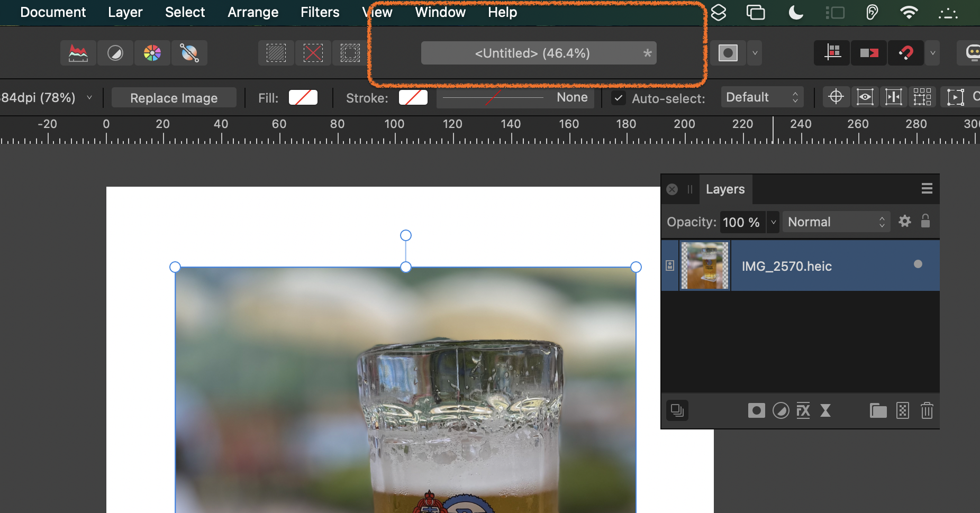Click the Group Layers folder icon
The height and width of the screenshot is (513, 980).
pyautogui.click(x=878, y=410)
